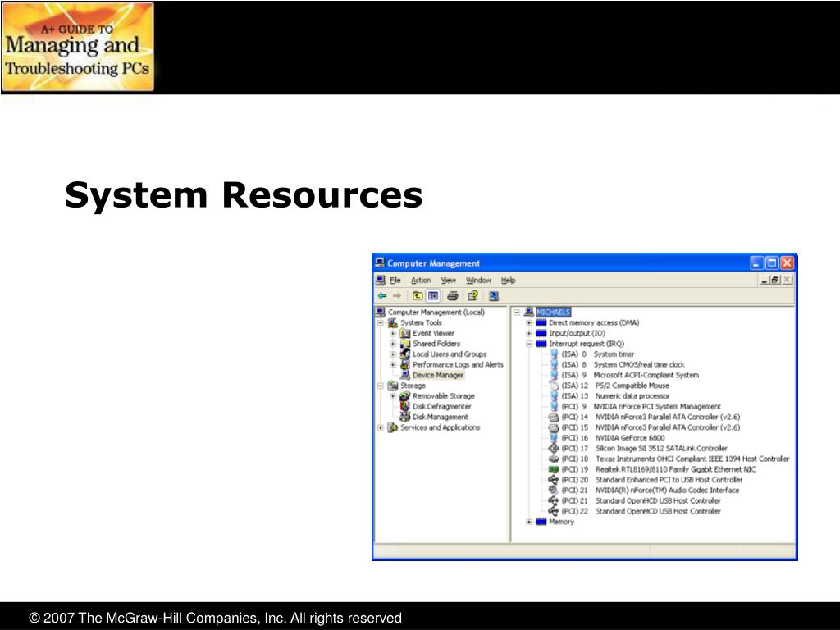Select (PCI) 22 Standard OpenHCD USB Host Controller
This screenshot has height=630, width=840.
(x=641, y=511)
